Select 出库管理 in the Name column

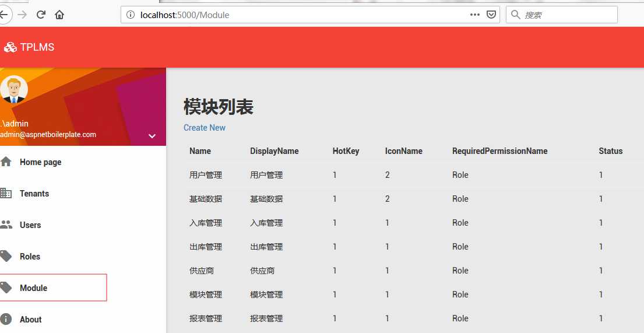click(x=206, y=247)
